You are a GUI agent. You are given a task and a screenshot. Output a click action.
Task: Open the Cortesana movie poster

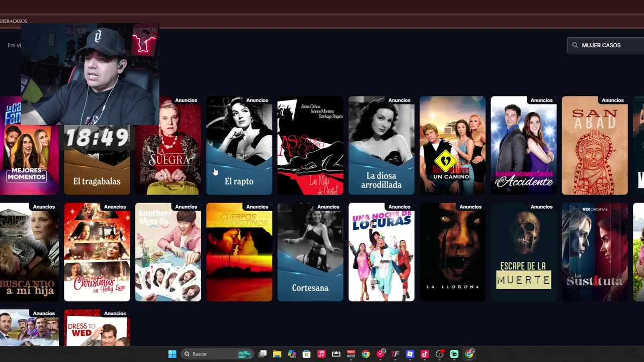pos(310,252)
